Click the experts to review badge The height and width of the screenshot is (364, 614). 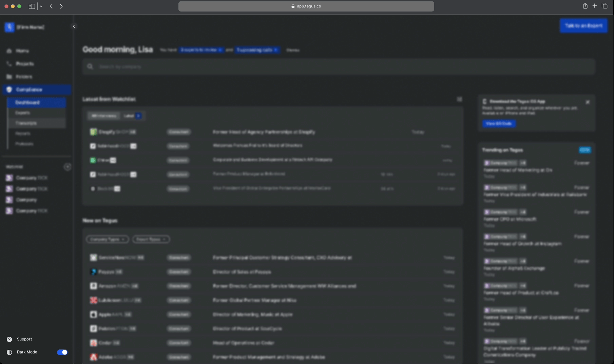click(x=201, y=50)
